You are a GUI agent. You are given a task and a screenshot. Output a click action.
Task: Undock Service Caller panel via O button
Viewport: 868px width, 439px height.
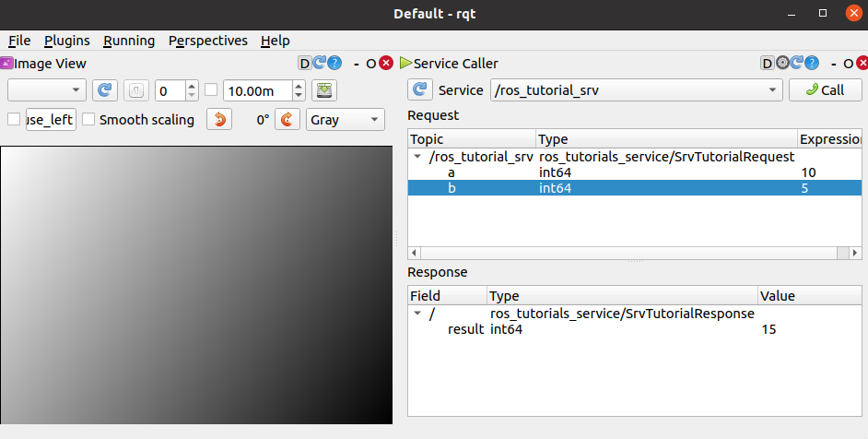click(x=848, y=64)
